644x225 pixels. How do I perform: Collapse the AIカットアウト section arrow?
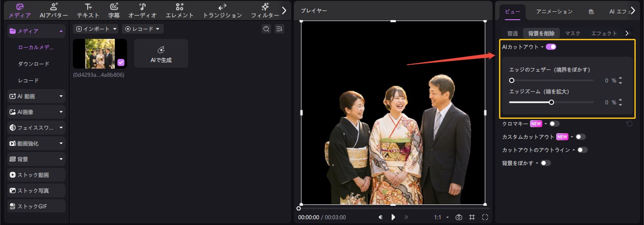542,47
